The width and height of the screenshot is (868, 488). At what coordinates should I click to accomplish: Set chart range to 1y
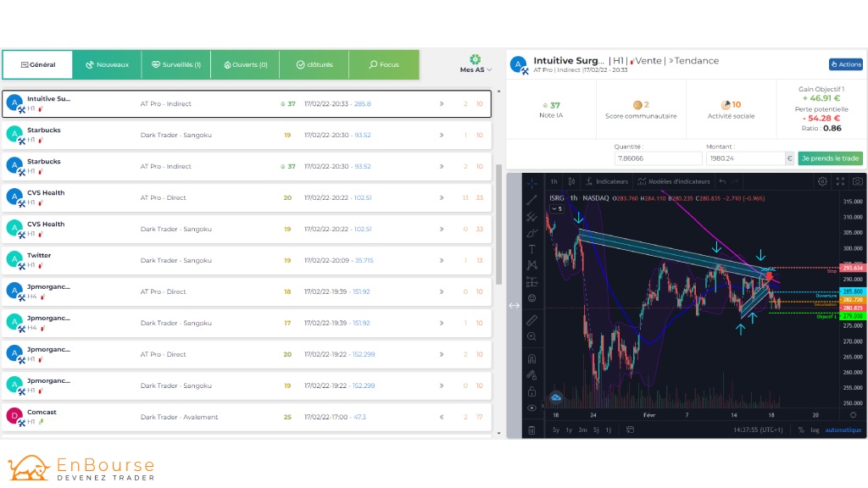pyautogui.click(x=569, y=430)
